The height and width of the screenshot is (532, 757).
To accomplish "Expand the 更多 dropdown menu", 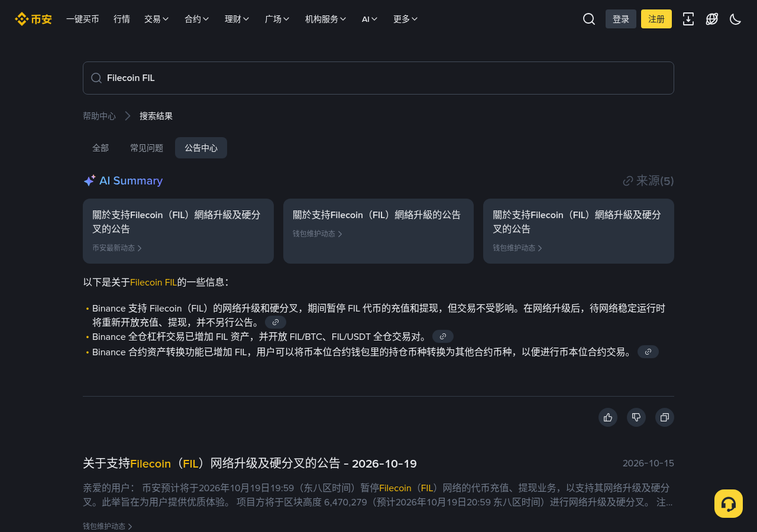I will point(406,19).
